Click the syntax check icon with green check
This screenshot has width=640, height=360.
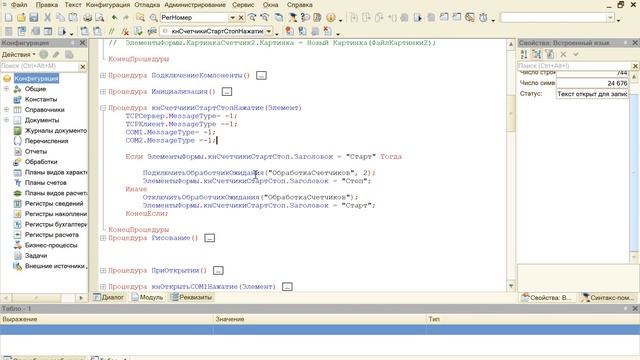138,31
